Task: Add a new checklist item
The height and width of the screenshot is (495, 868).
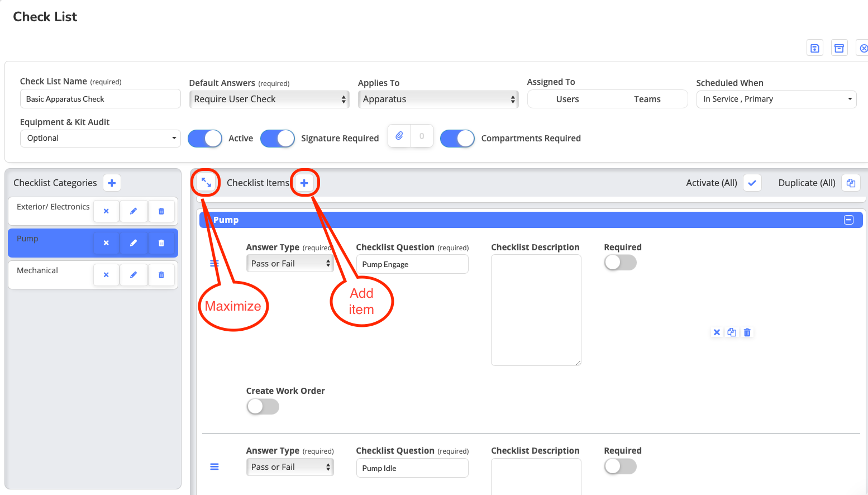Action: pyautogui.click(x=304, y=183)
